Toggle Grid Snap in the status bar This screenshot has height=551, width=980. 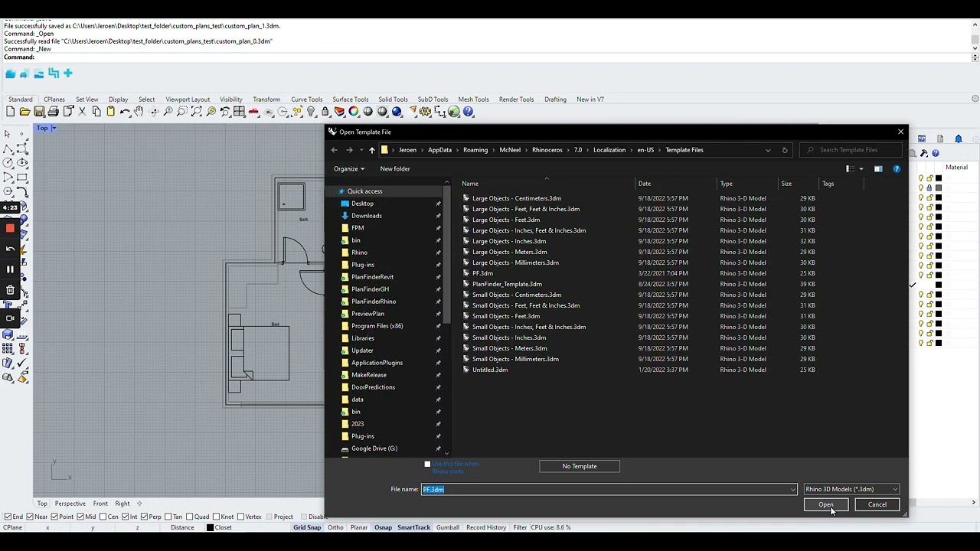click(307, 527)
